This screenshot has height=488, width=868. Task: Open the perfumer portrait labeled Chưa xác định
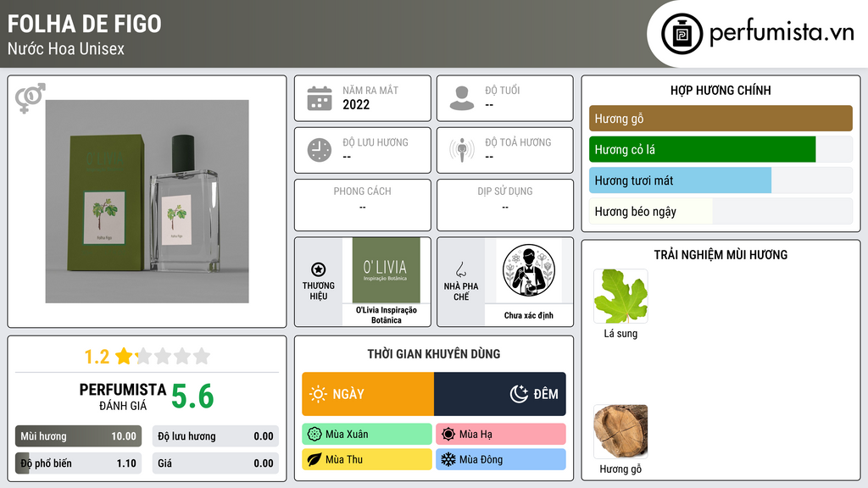[529, 270]
